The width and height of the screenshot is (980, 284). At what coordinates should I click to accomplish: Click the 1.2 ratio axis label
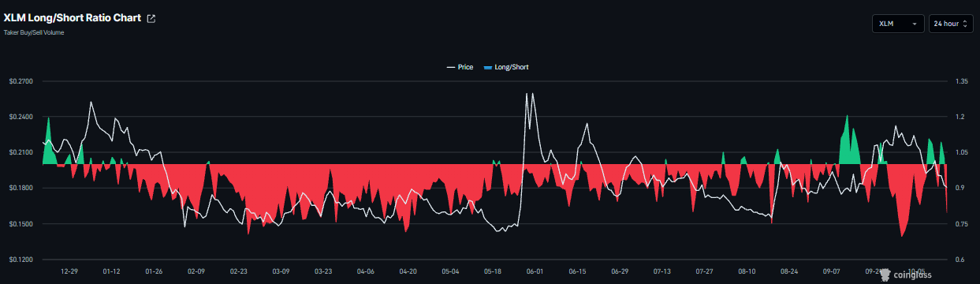point(960,116)
